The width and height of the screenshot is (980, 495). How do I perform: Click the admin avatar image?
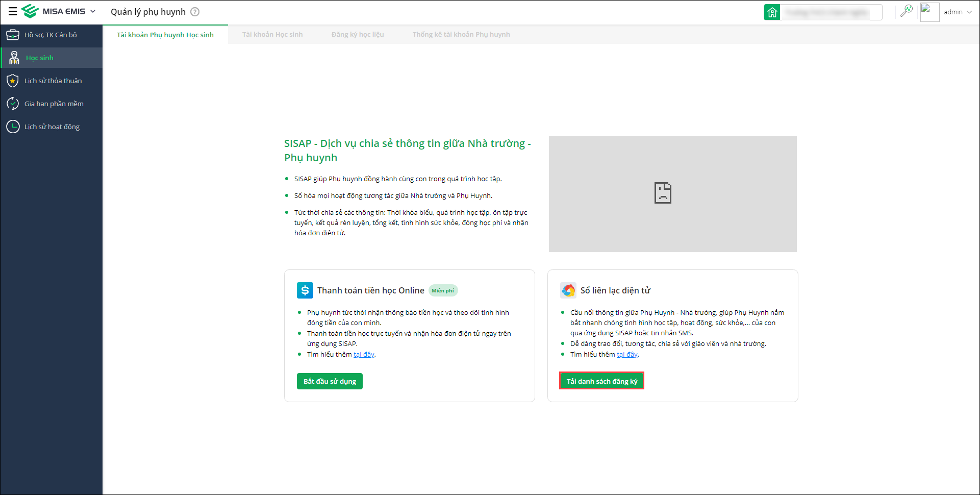coord(929,12)
